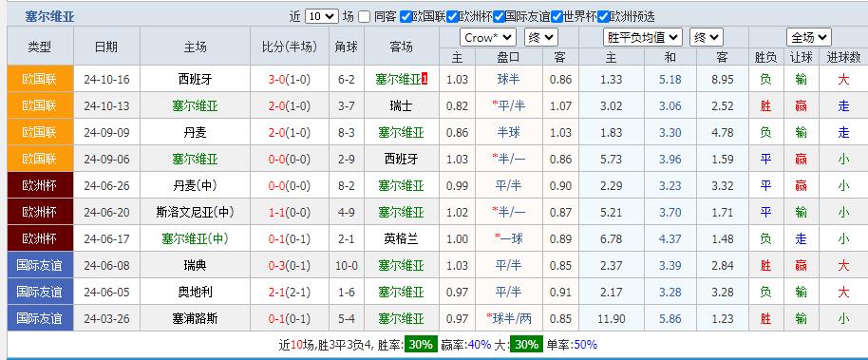Screen dimensions: 868x360
Task: Click the away odds 8.95
Action: tap(723, 79)
